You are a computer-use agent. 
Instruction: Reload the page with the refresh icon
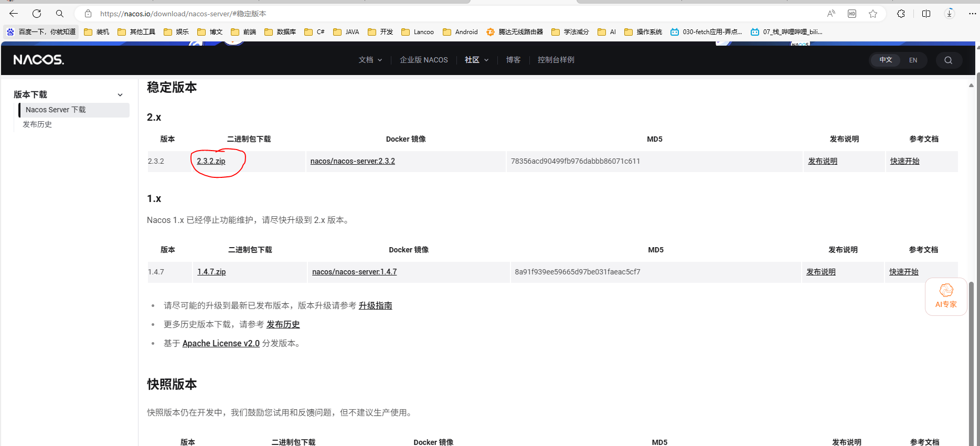click(37, 14)
